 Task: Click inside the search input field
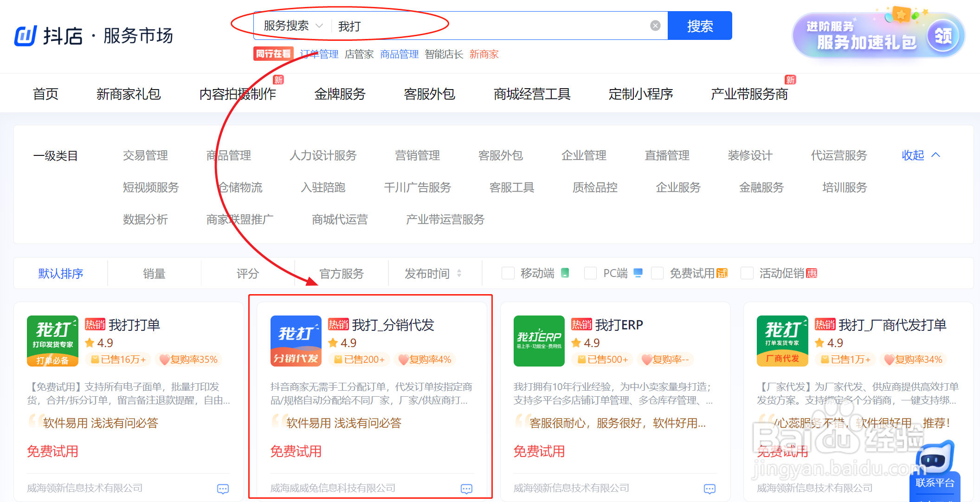pyautogui.click(x=492, y=26)
